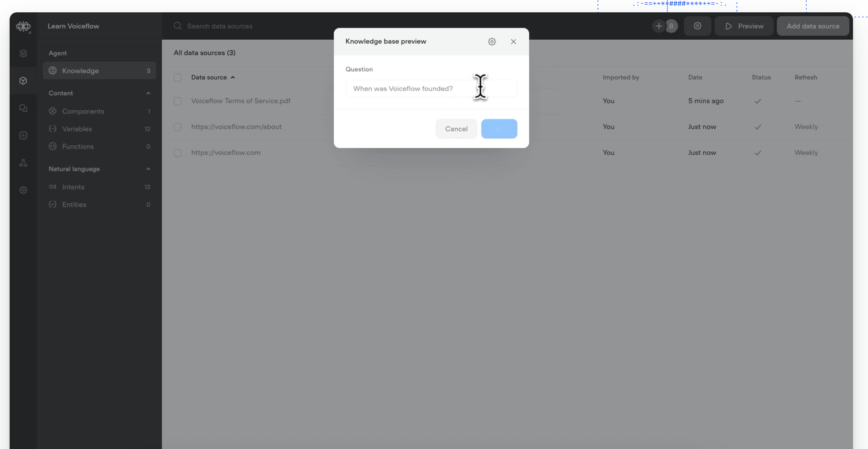Click the All data sources (3) heading
This screenshot has height=449, width=868.
[204, 52]
